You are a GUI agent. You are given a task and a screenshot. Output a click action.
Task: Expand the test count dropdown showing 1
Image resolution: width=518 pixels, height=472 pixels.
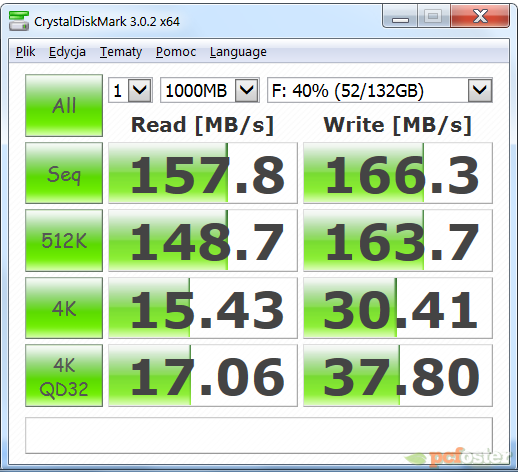point(139,90)
